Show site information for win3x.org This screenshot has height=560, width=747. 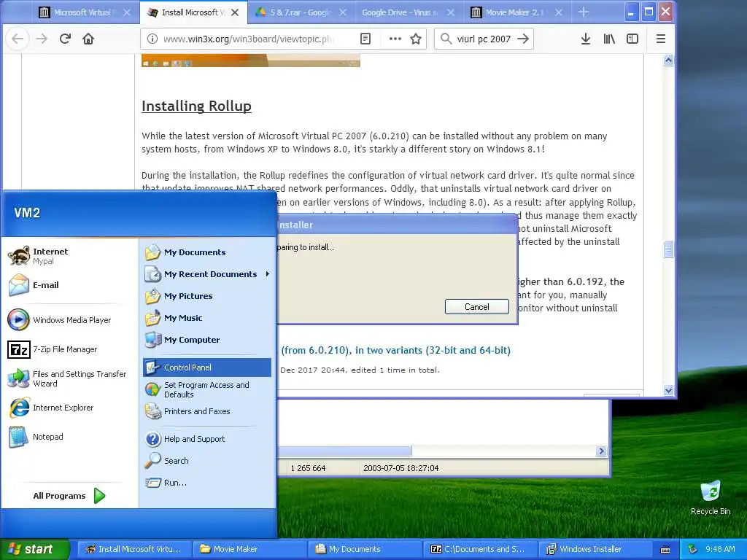[152, 39]
